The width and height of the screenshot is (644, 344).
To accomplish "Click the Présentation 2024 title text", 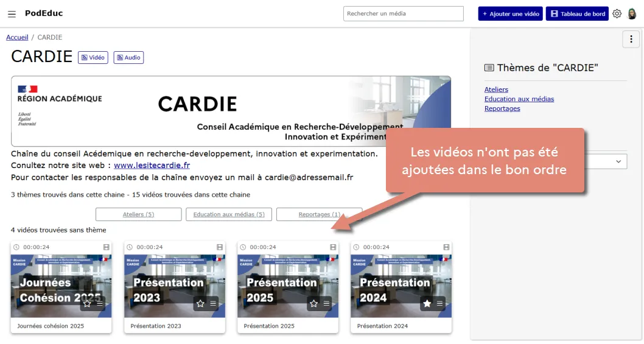I will (382, 326).
